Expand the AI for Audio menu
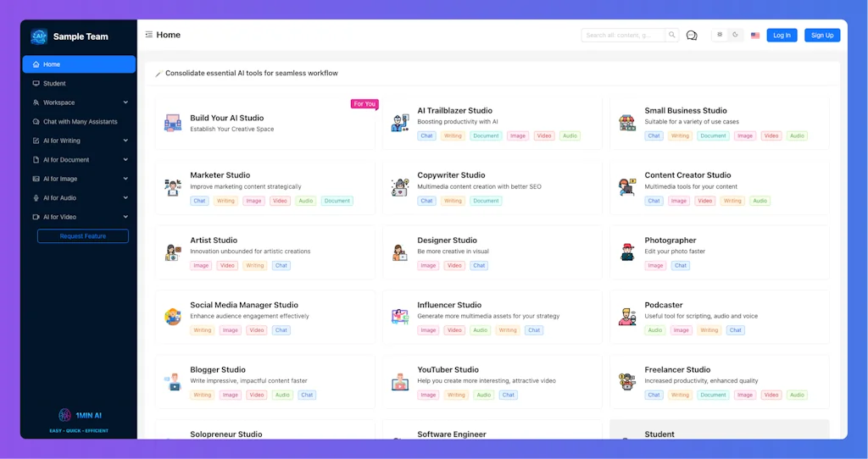This screenshot has width=868, height=459. pyautogui.click(x=79, y=198)
